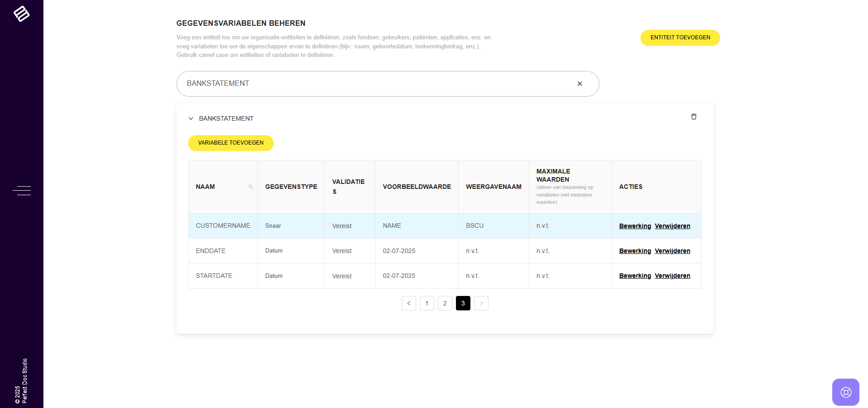Image resolution: width=868 pixels, height=408 pixels.
Task: Clear the BANKSTATEMENT search field
Action: tap(579, 84)
